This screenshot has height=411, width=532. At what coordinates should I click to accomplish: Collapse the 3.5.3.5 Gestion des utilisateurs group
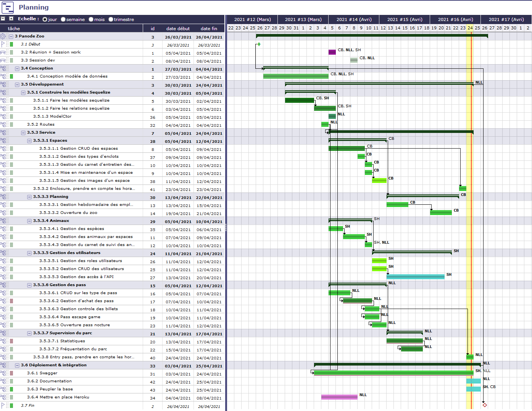[29, 253]
